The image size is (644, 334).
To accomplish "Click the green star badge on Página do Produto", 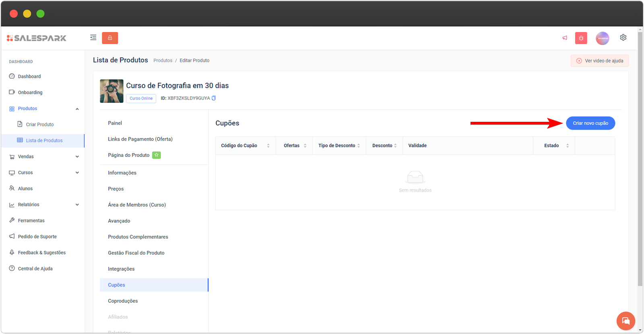I will (x=156, y=155).
